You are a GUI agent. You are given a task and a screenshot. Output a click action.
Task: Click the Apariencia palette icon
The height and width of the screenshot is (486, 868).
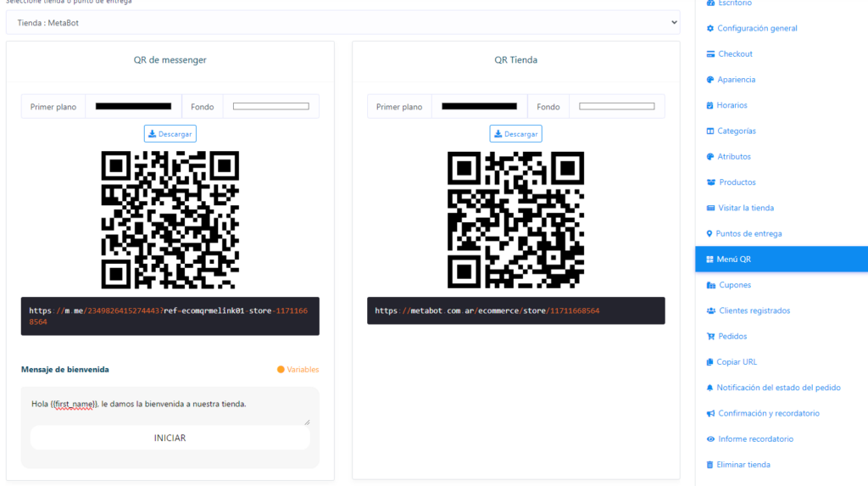(710, 80)
